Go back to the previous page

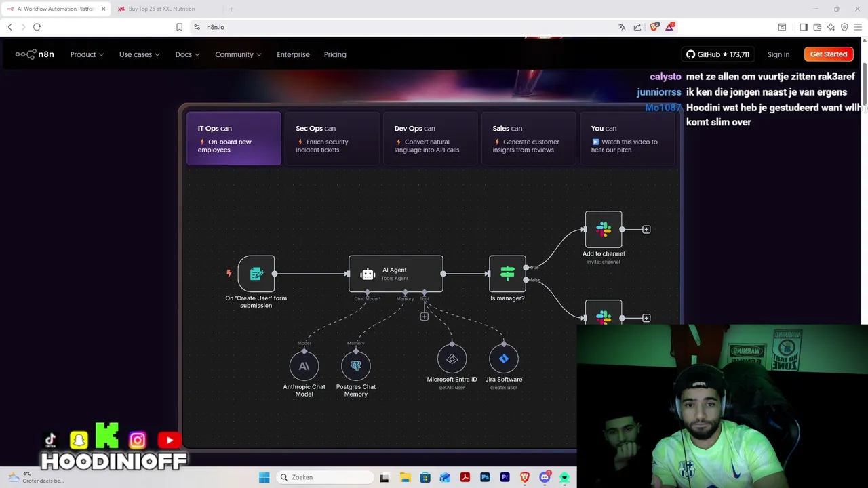point(10,27)
